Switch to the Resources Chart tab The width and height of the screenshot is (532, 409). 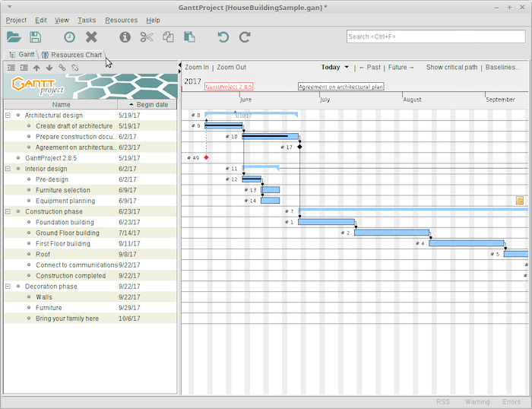coord(71,55)
